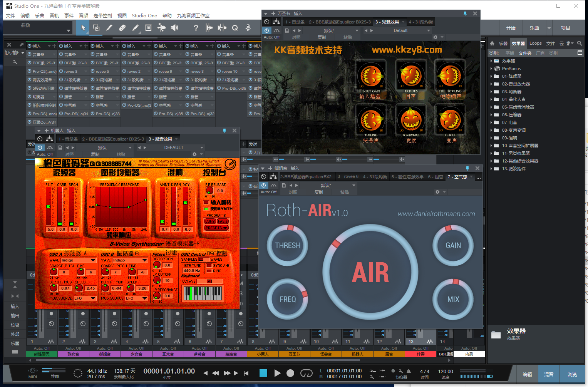The height and width of the screenshot is (387, 588).
Task: Switch to the Loops browser tab
Action: [x=535, y=44]
